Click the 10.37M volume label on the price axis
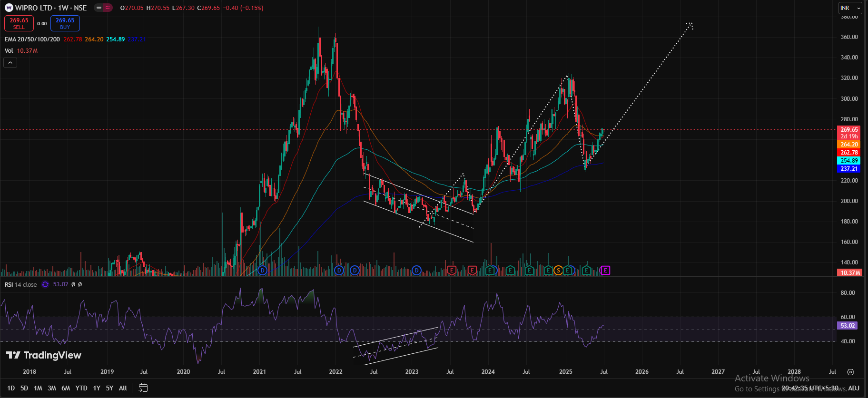 pos(850,272)
